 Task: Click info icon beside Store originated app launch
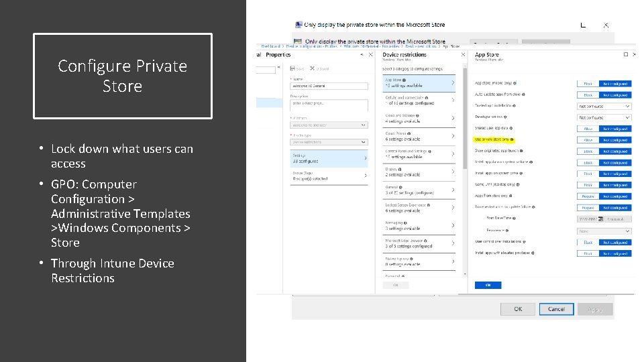pos(522,151)
